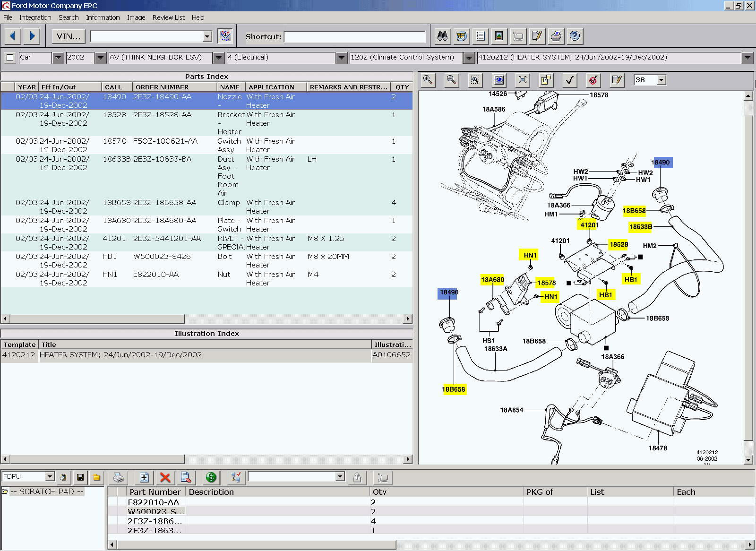
Task: Select the HB1 Bolt row in Parts Index
Action: click(x=206, y=260)
